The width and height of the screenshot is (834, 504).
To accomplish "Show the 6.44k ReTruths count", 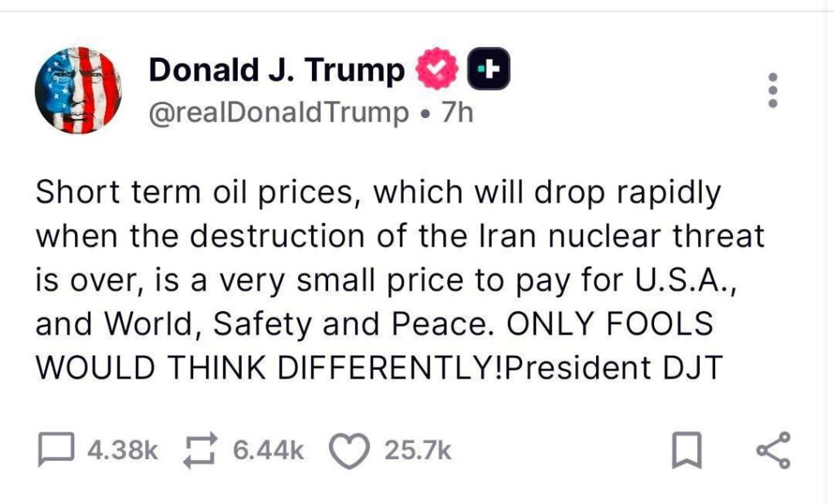I will tap(268, 450).
